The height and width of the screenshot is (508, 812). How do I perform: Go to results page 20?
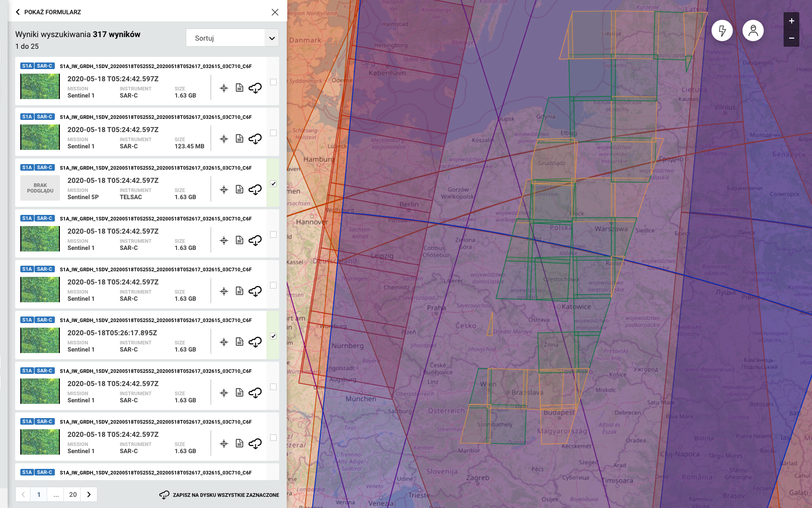coord(73,494)
